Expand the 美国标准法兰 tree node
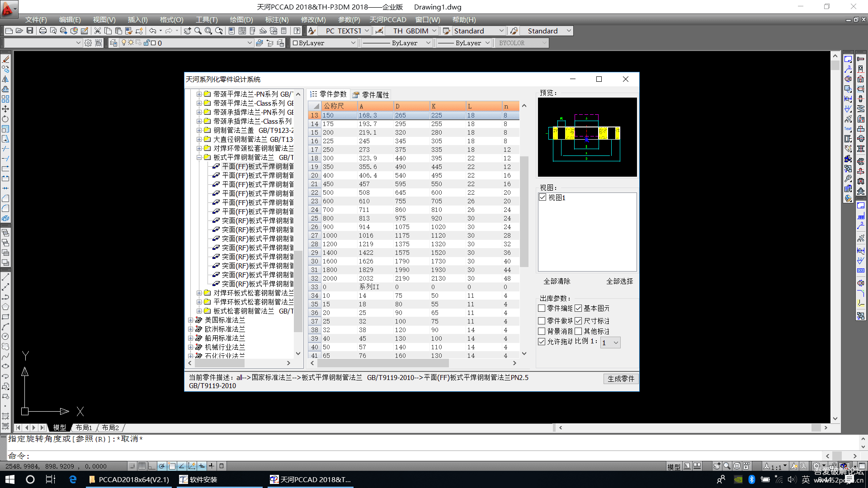Screen dimensions: 868x488 (190, 320)
